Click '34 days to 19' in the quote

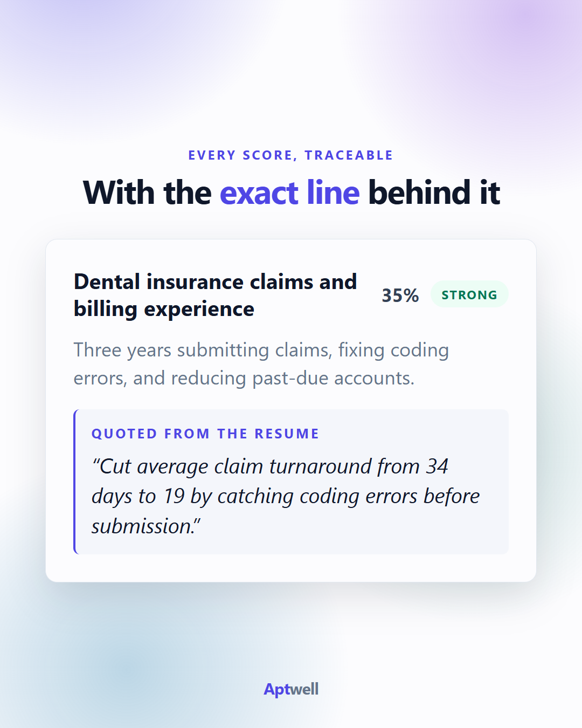click(269, 481)
